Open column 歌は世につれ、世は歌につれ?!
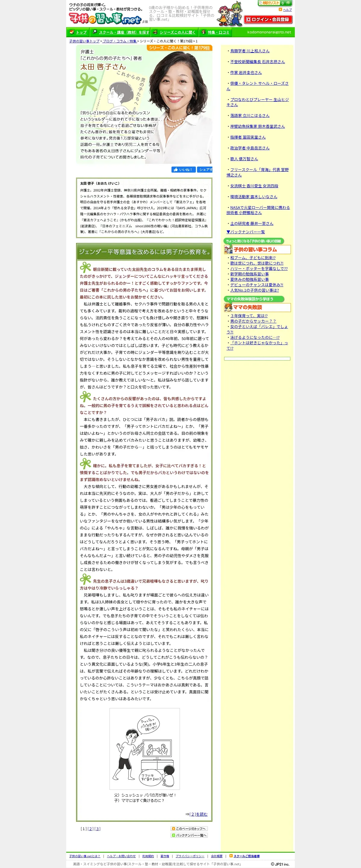Image resolution: width=361 pixels, height=868 pixels. click(x=257, y=263)
